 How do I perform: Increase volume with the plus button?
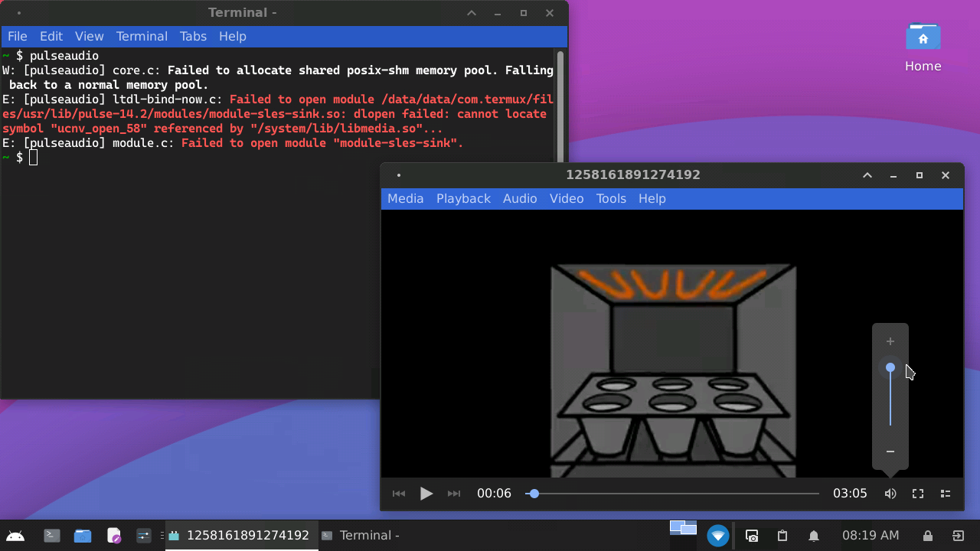(x=890, y=341)
